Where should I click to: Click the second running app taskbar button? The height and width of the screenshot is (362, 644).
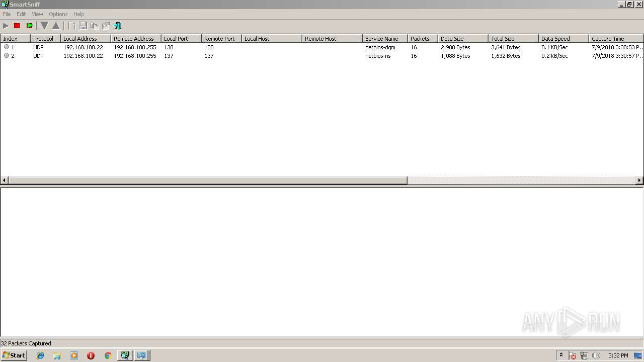click(142, 355)
